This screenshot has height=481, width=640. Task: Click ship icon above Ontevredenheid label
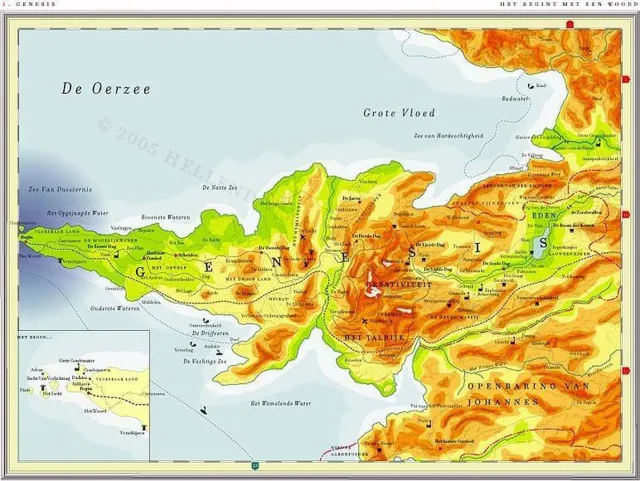coord(206,321)
